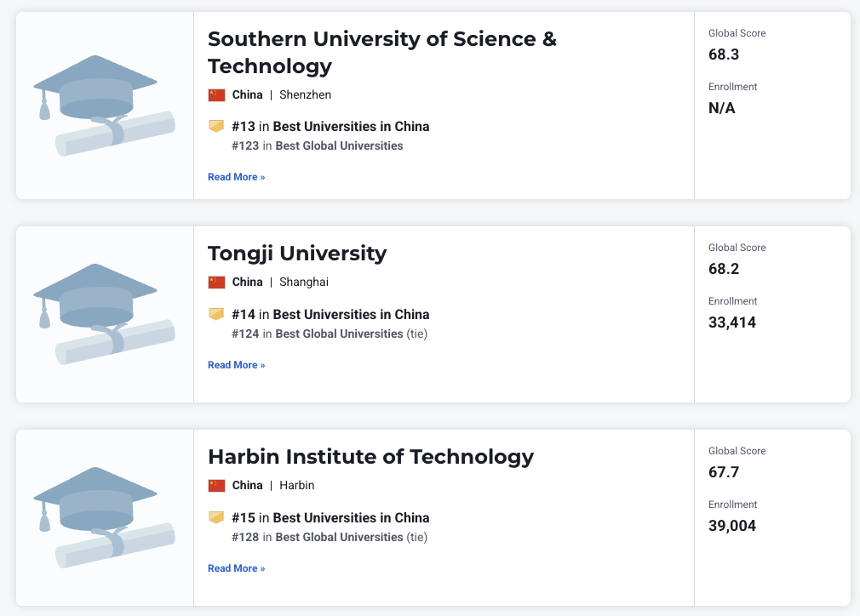This screenshot has width=860, height=616.
Task: Click Read More under Harbin Institute
Action: click(x=236, y=568)
